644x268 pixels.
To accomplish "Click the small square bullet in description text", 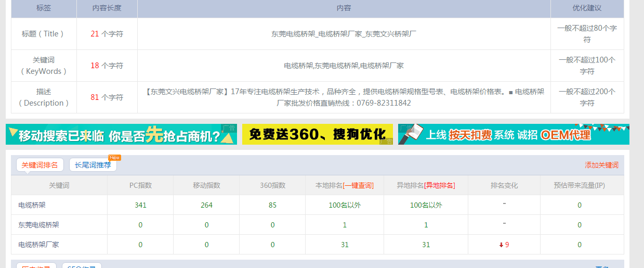I will point(510,93).
